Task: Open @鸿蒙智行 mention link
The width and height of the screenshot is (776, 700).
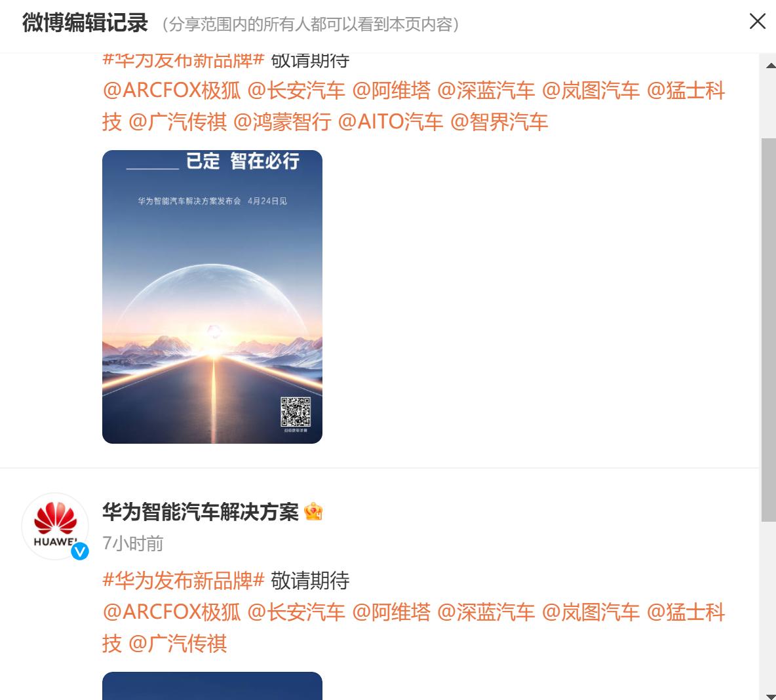Action: 282,122
